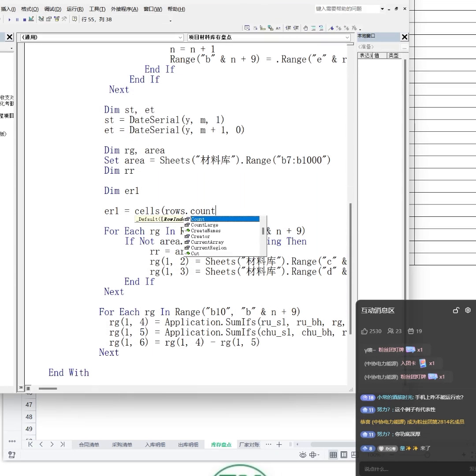The height and width of the screenshot is (476, 476).
Task: Open the 插入 menu
Action: [x=8, y=9]
